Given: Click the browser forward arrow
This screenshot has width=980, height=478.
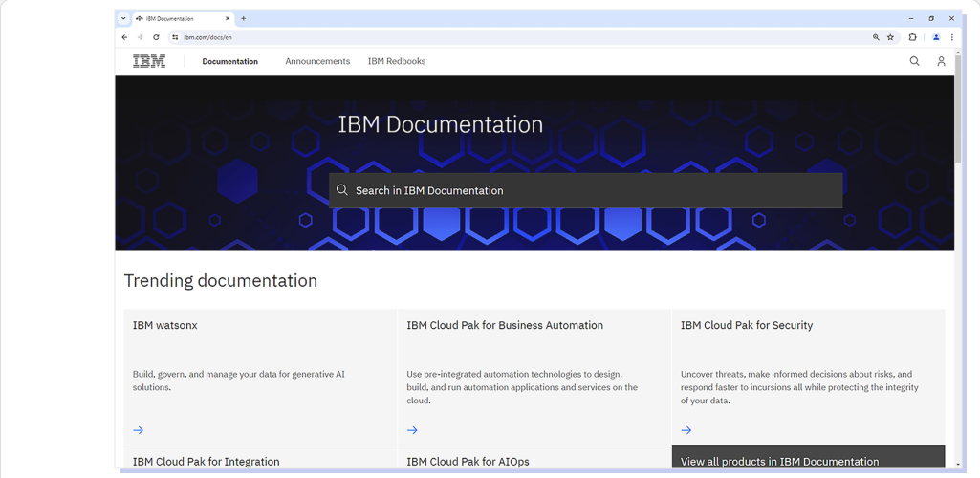Looking at the screenshot, I should [x=140, y=37].
